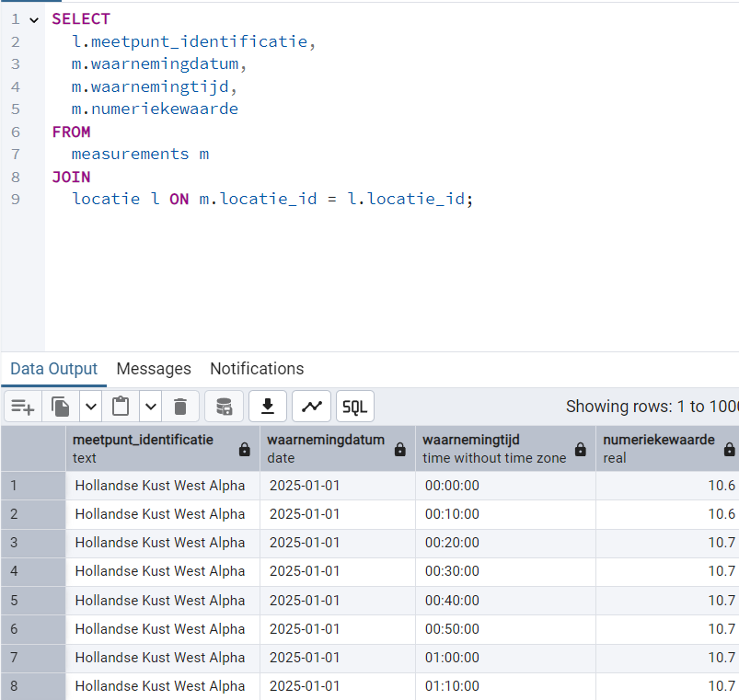Select result row number 1

click(33, 486)
